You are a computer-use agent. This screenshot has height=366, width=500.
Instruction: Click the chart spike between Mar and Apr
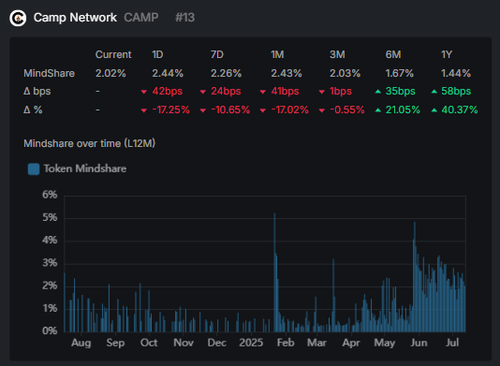(x=333, y=295)
